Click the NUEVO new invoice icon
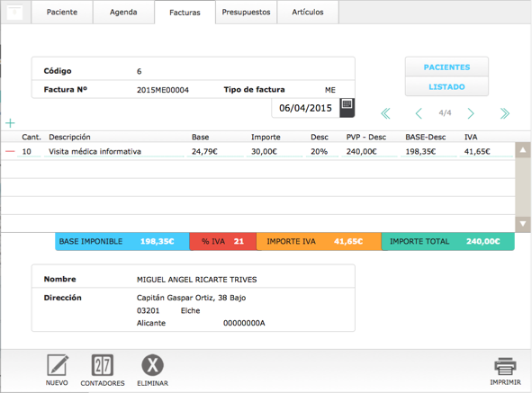The width and height of the screenshot is (532, 393). point(58,365)
